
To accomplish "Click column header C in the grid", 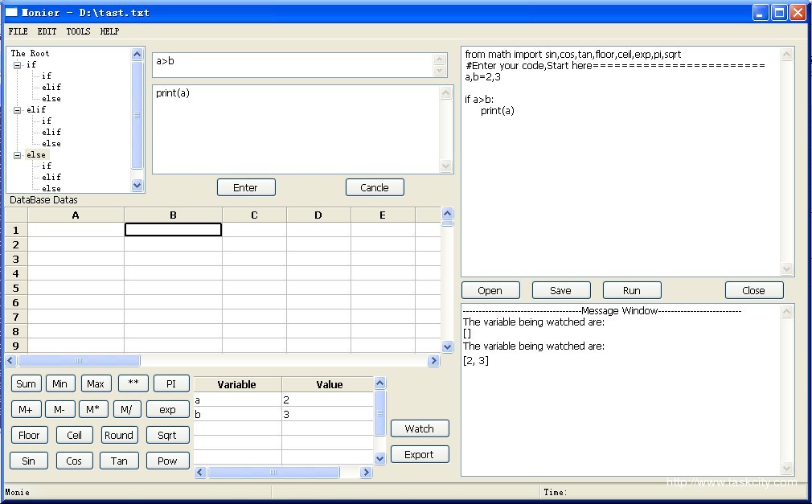I will [x=254, y=215].
